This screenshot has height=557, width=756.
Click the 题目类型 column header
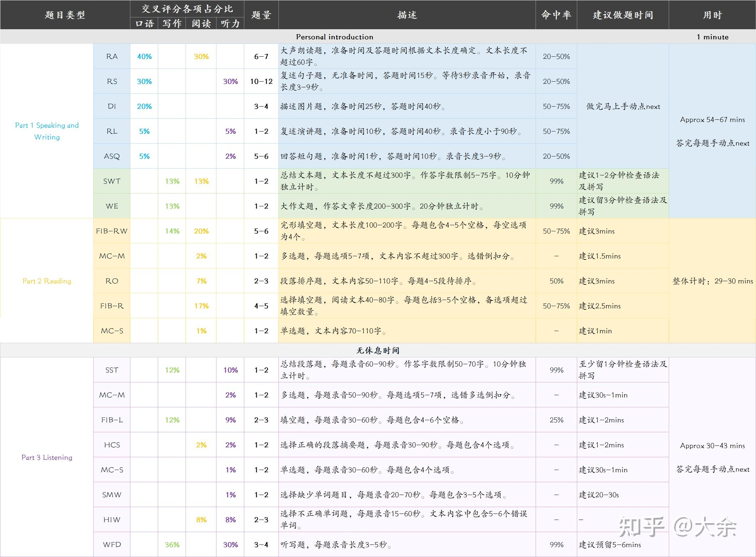[x=65, y=15]
